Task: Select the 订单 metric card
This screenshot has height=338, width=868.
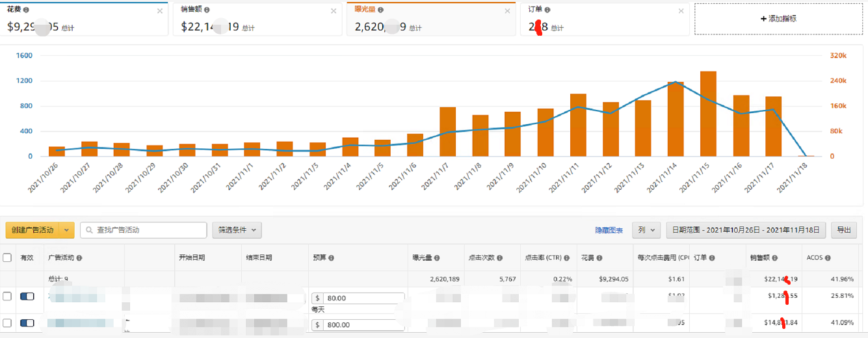Action: [605, 19]
